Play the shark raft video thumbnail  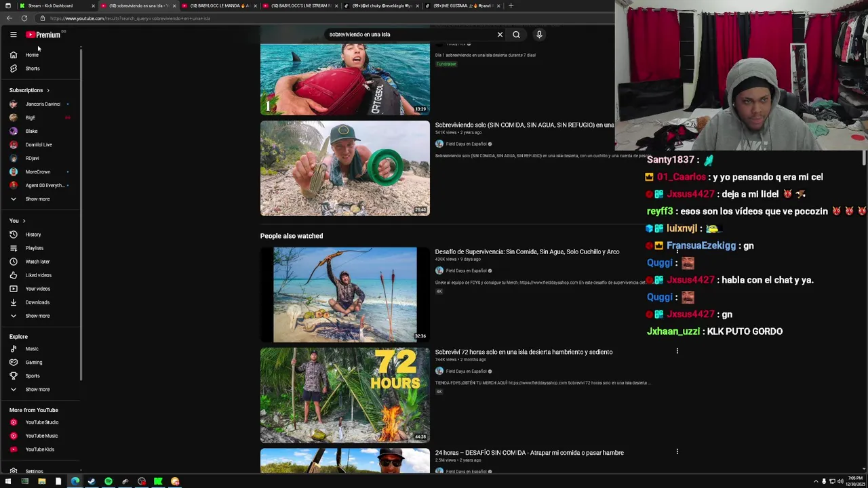click(x=344, y=79)
